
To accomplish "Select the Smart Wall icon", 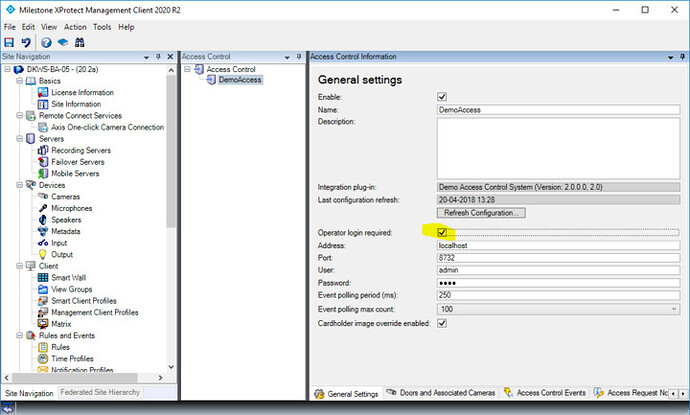I will coord(43,278).
